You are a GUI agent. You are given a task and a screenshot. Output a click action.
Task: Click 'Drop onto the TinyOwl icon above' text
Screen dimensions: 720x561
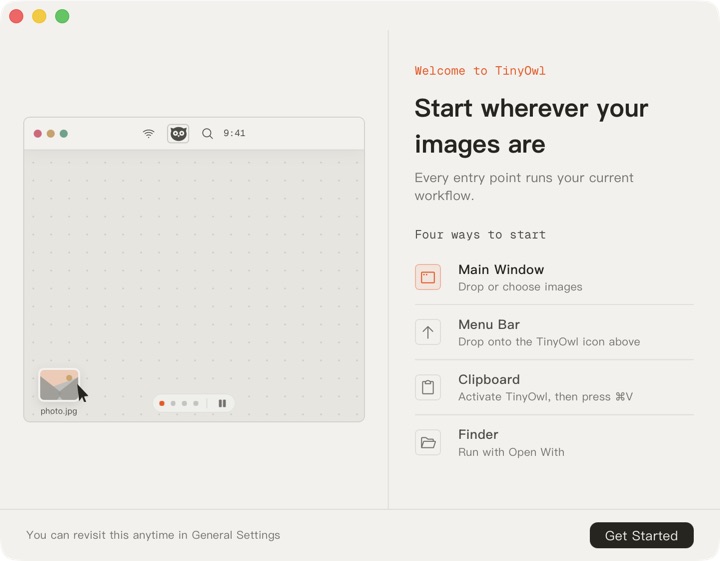click(549, 342)
